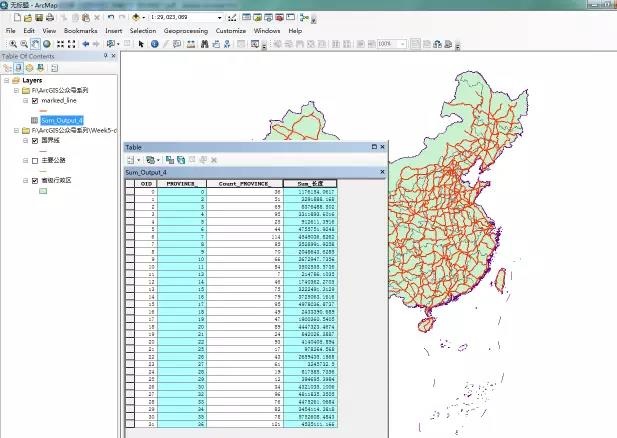Screen dimensions: 617x438
Task: Click the Measure ruler icon
Action: [191, 44]
